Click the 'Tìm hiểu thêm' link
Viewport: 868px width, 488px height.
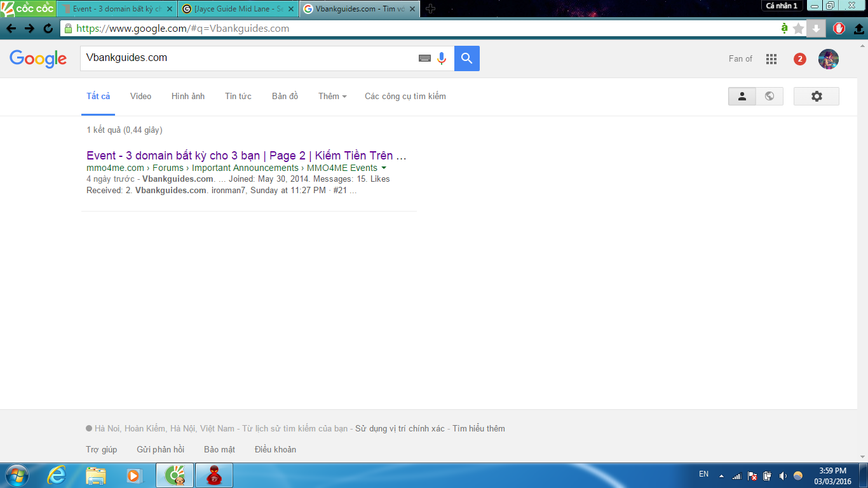[478, 429]
